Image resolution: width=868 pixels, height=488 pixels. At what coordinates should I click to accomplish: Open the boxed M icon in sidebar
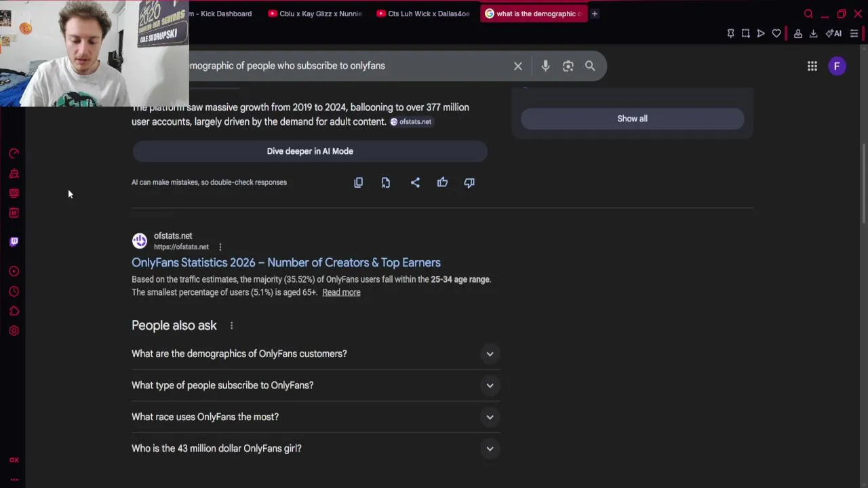(x=14, y=213)
